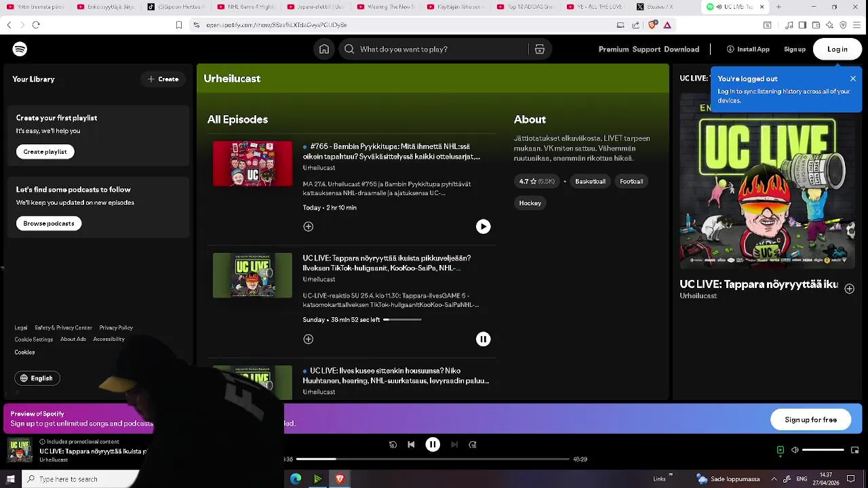Add now-playing episode via plus in right panel
This screenshot has width=868, height=488.
pos(849,289)
